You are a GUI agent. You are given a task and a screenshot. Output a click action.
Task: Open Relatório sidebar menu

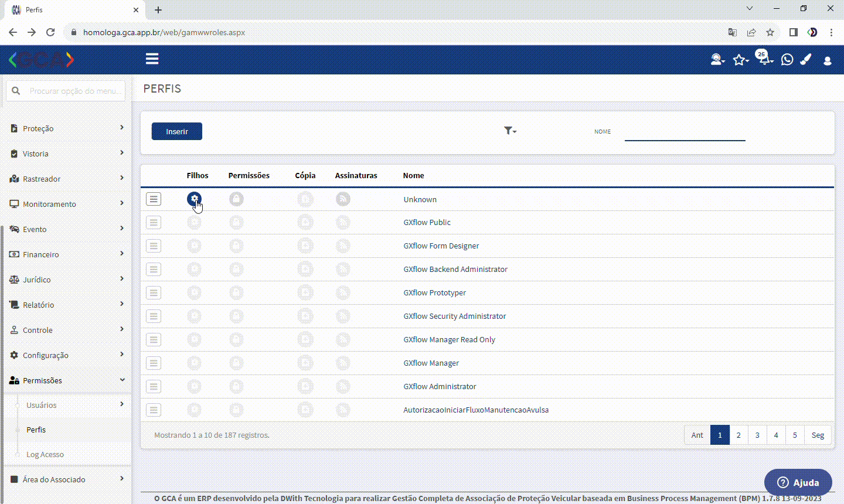pos(67,305)
